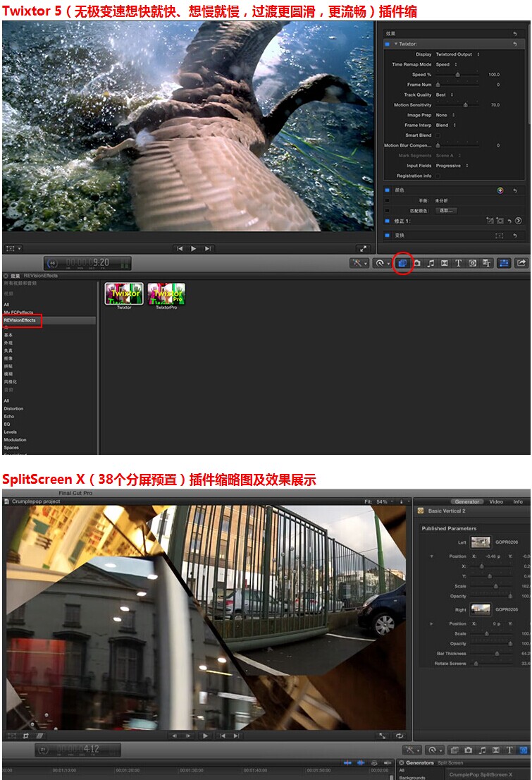This screenshot has width=532, height=780.
Task: Toggle the Twixtor effect enable checkbox
Action: pyautogui.click(x=388, y=44)
